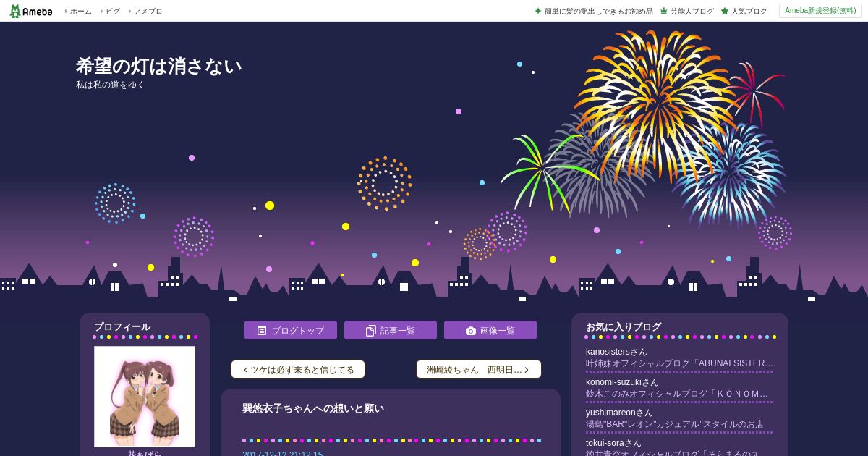Click the crown icon for 芸能人ブログ
This screenshot has height=456, width=868.
pos(663,11)
